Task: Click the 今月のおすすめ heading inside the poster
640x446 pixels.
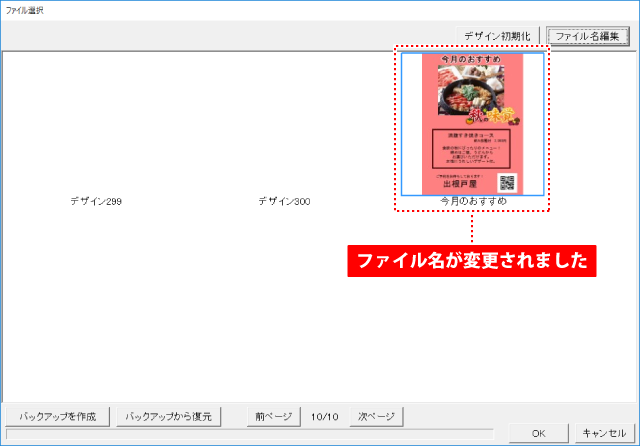Action: coord(473,60)
